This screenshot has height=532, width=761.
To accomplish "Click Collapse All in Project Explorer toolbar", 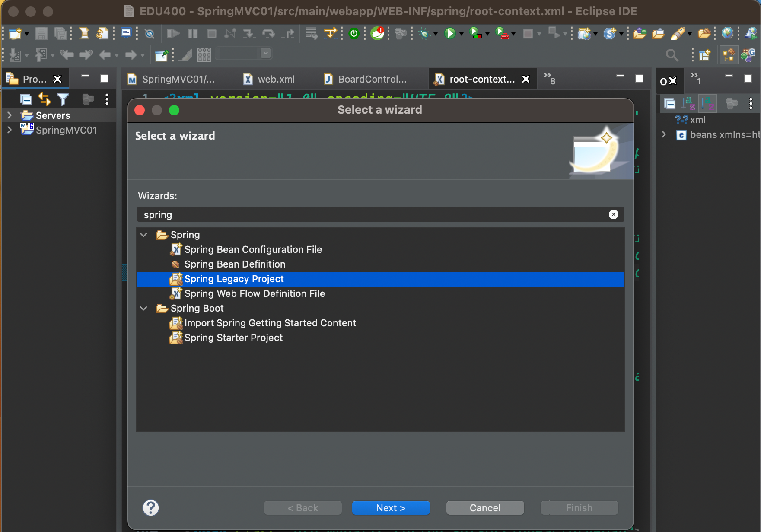I will 26,99.
